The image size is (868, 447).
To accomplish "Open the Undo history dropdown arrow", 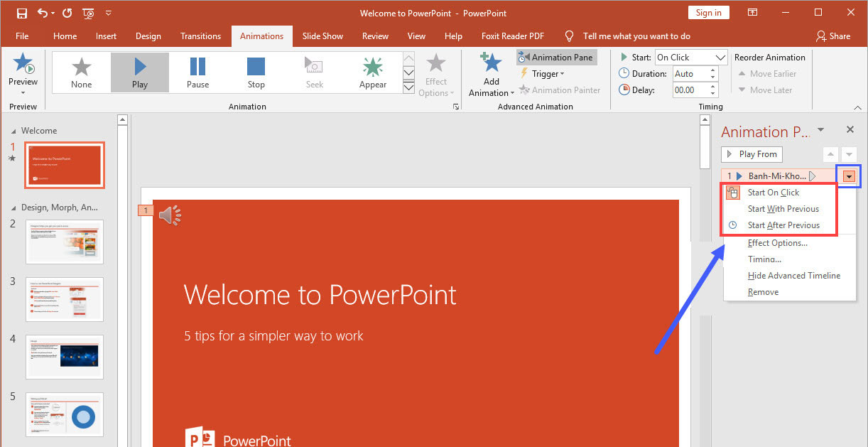I will 53,13.
